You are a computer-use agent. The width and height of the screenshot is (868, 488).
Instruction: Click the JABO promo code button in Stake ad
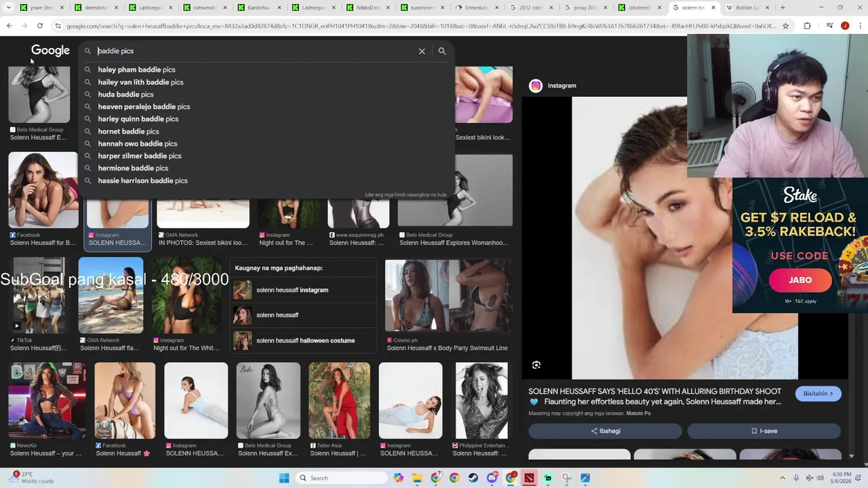click(x=800, y=280)
